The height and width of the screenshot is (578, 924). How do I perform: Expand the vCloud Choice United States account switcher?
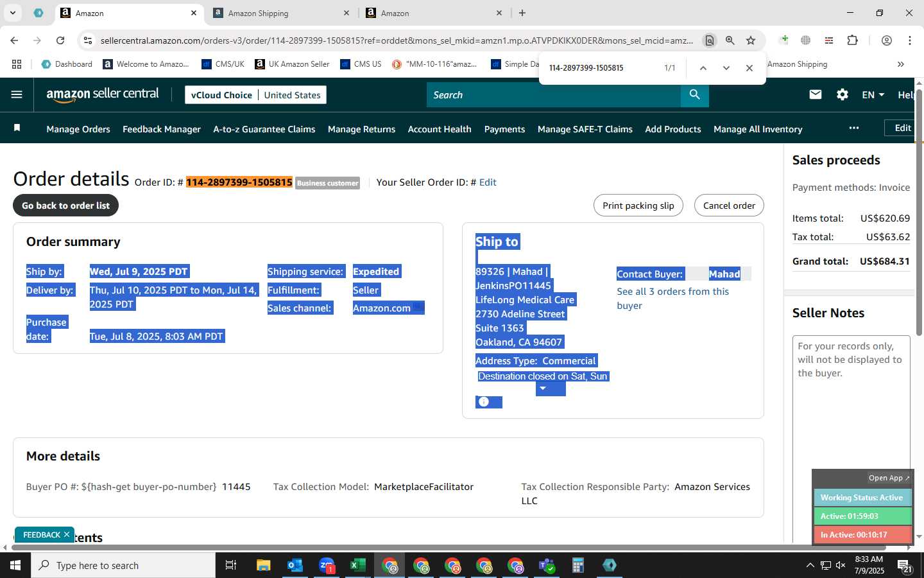pos(255,94)
